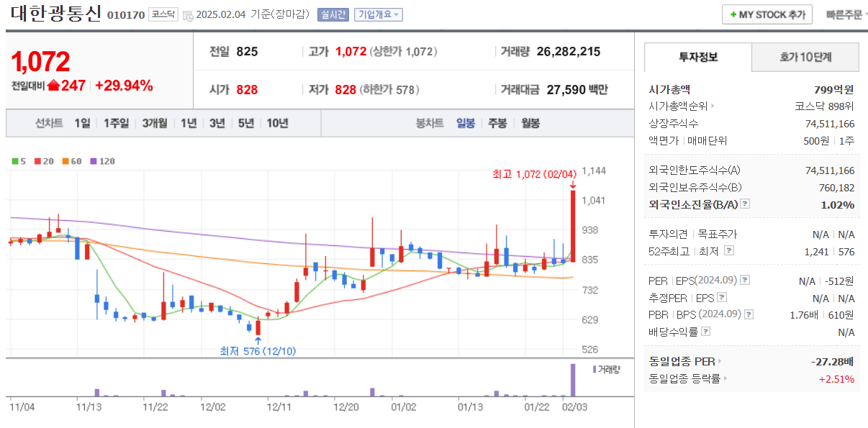Viewport: 868px width, 428px height.
Task: Click the red 20-day moving average swatch
Action: pos(37,161)
